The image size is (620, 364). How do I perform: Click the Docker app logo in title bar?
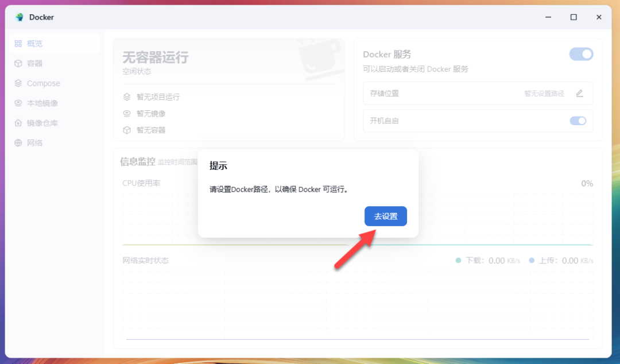click(20, 17)
